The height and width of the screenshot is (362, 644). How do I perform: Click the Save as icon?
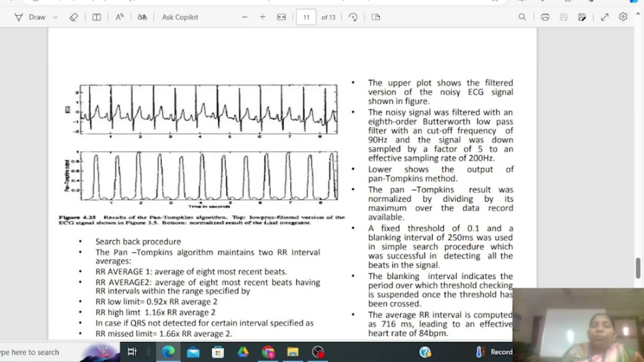[582, 17]
